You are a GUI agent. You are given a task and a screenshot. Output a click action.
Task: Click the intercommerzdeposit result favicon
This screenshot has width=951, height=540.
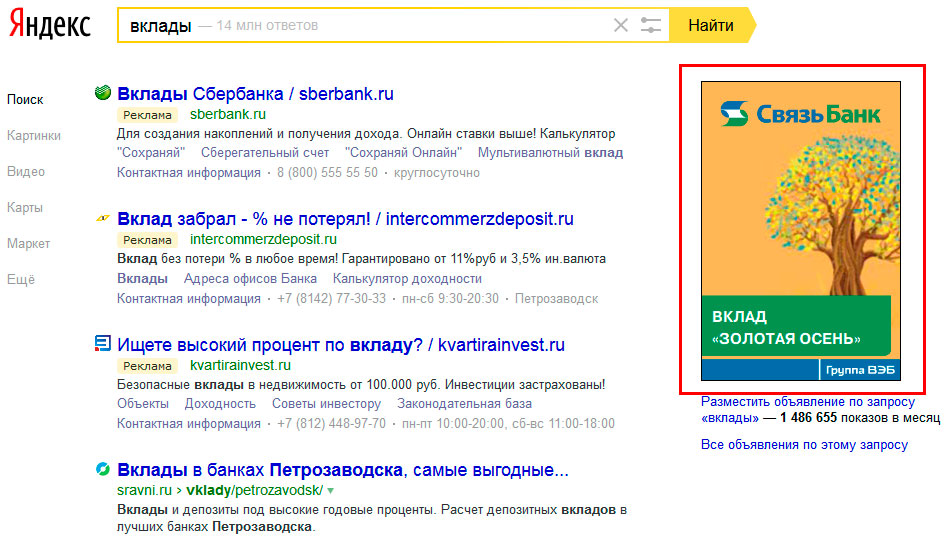pos(103,218)
